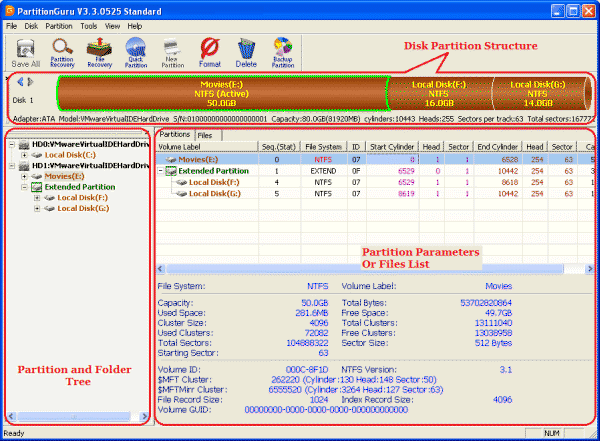Image resolution: width=600 pixels, height=441 pixels.
Task: Collapse the HD0 drive tree node
Action: tap(12, 145)
